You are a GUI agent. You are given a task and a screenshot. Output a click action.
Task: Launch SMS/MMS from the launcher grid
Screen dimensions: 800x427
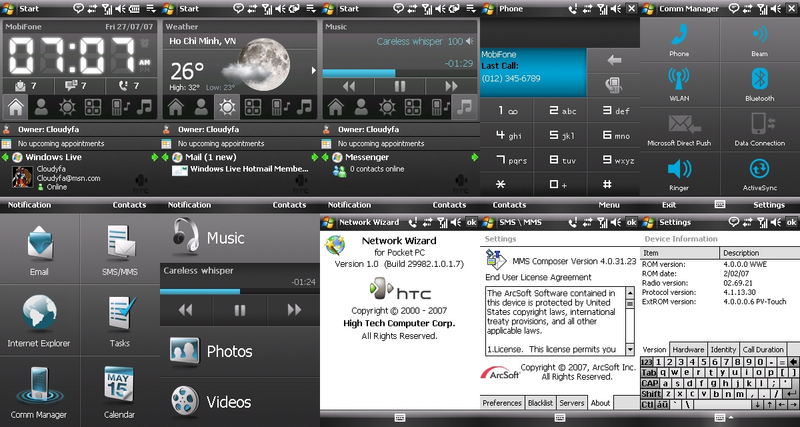[120, 249]
